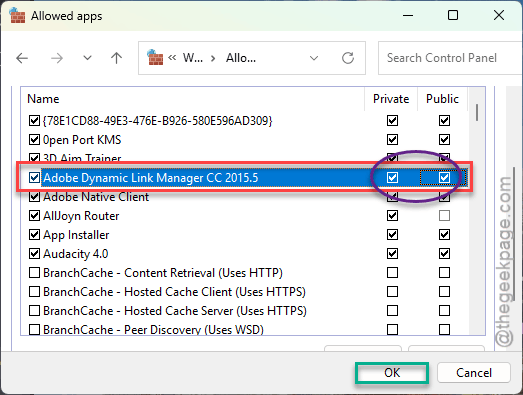523x395 pixels.
Task: Click the firewall icon in address bar
Action: pyautogui.click(x=155, y=57)
